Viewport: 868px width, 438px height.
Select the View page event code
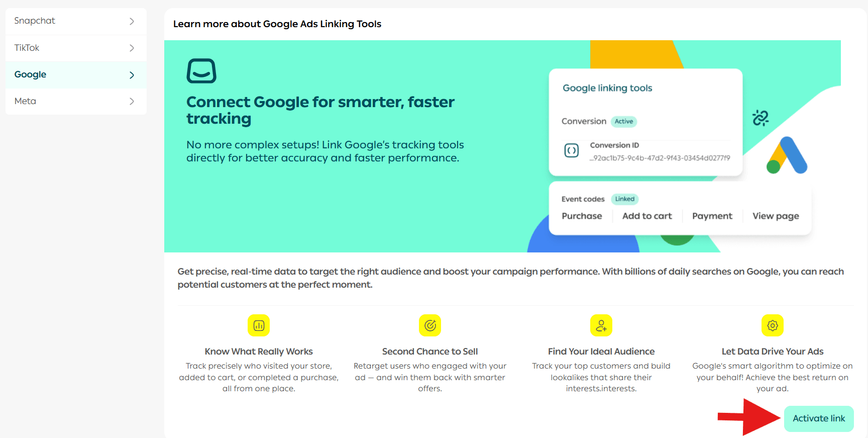[776, 216]
